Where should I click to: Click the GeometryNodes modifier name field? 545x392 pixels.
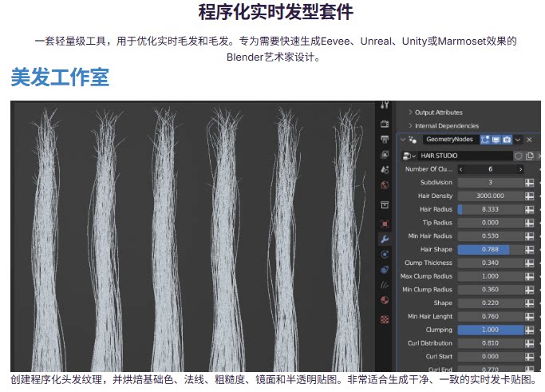coord(450,140)
